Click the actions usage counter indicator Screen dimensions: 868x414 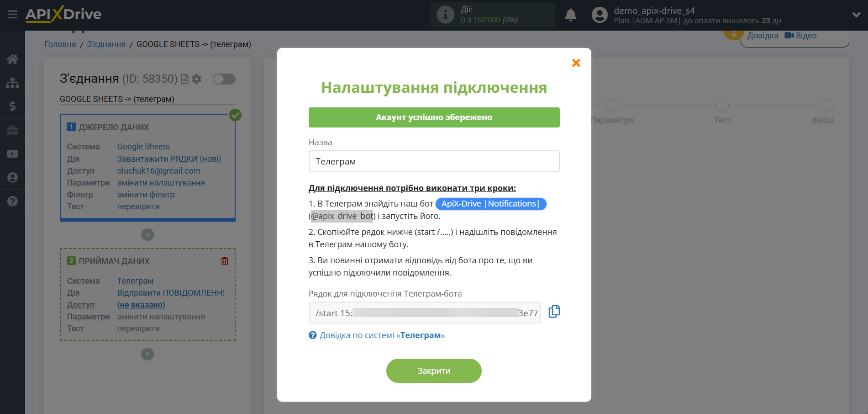click(x=493, y=14)
